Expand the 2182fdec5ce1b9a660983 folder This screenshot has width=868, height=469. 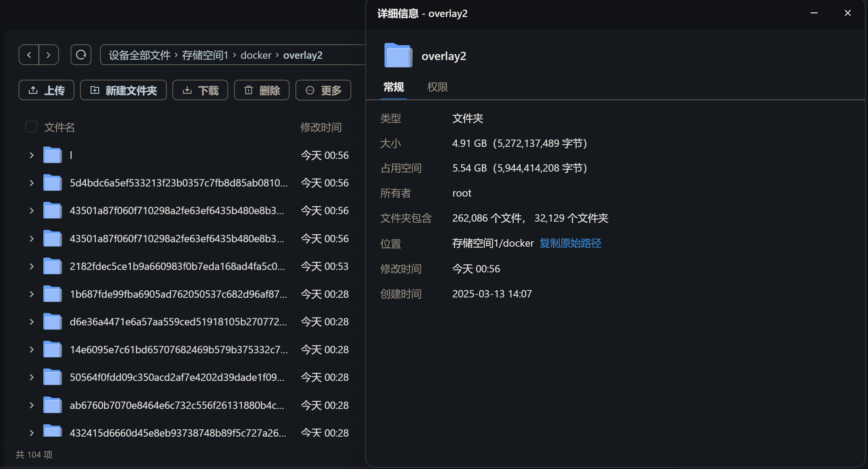[32, 266]
